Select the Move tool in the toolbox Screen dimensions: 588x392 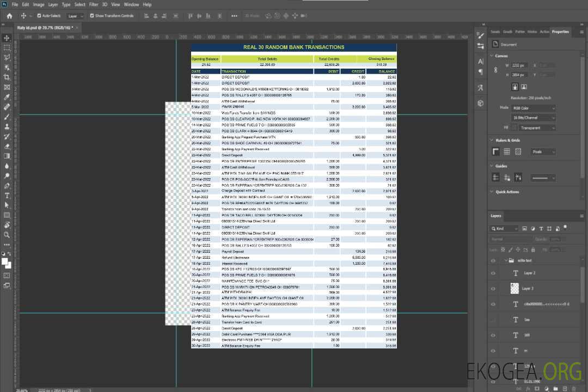point(7,38)
